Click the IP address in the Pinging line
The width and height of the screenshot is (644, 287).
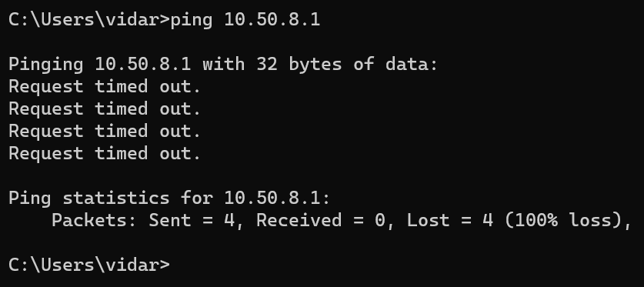pyautogui.click(x=143, y=64)
